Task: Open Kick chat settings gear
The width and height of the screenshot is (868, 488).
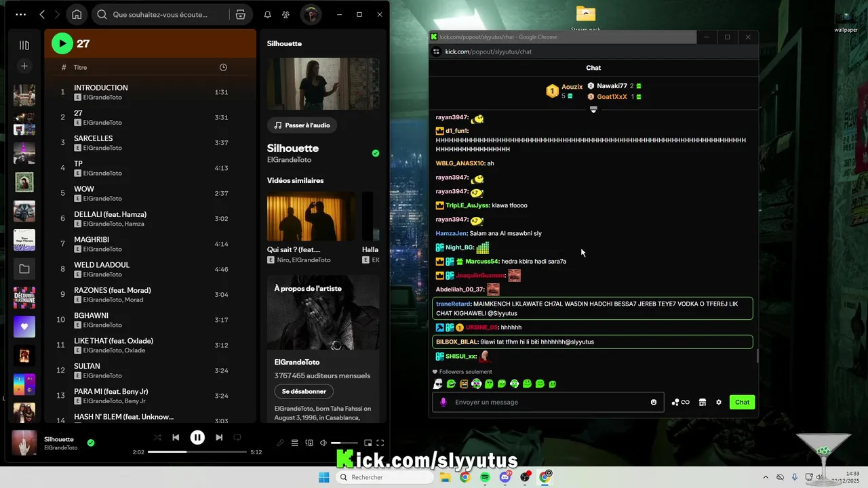Action: [719, 402]
